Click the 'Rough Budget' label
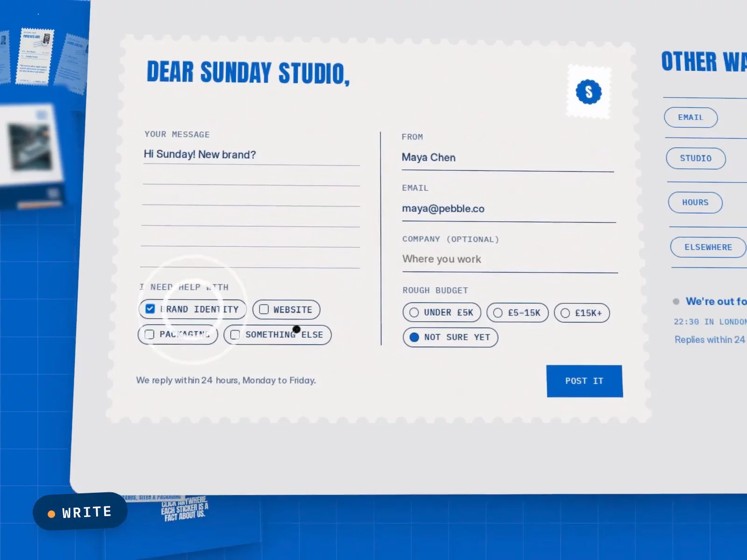The image size is (747, 560). point(435,290)
